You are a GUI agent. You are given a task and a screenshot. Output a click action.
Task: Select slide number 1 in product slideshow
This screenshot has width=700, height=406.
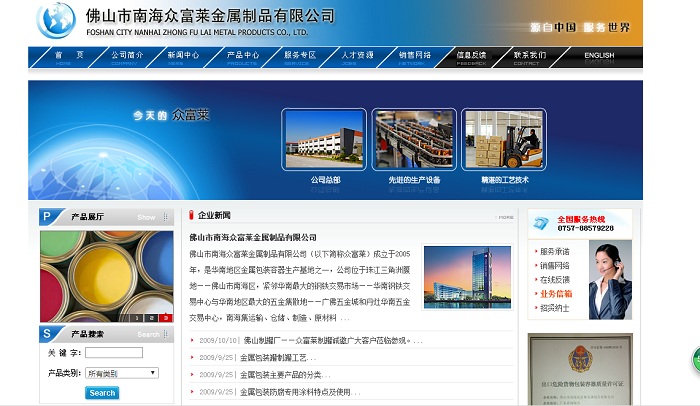(137, 317)
